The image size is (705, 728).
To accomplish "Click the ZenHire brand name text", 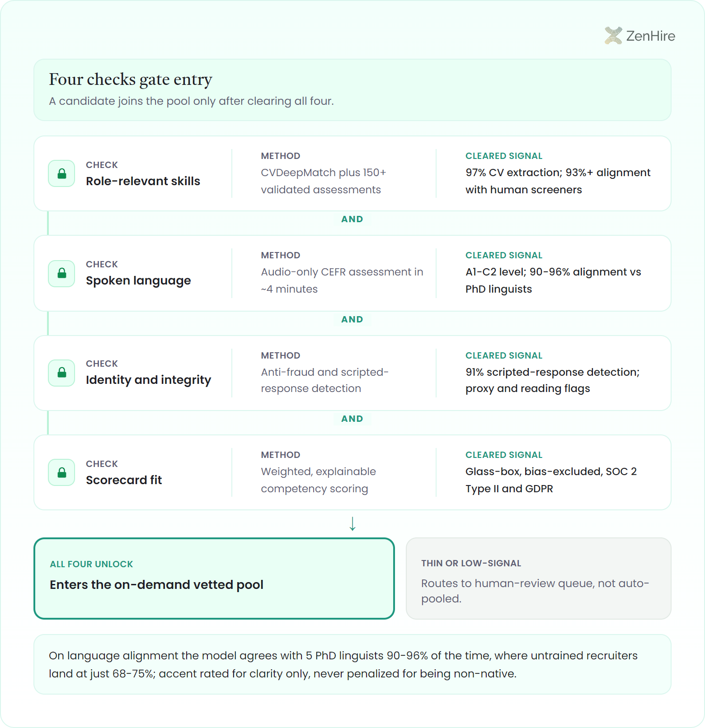I will (x=650, y=36).
